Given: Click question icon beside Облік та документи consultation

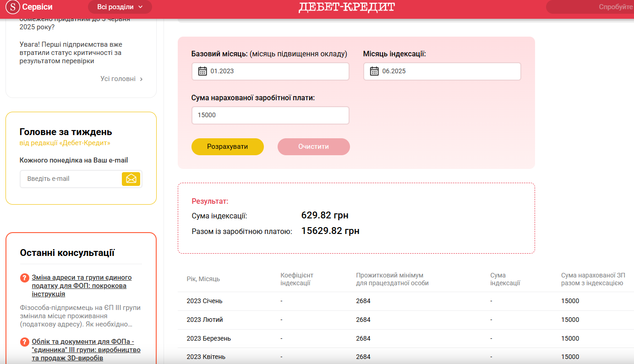Looking at the screenshot, I should pos(25,342).
